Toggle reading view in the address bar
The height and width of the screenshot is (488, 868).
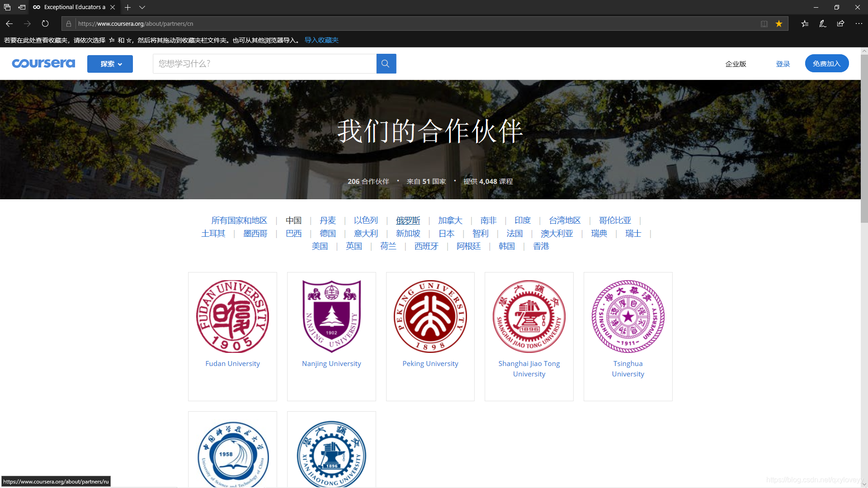click(764, 23)
